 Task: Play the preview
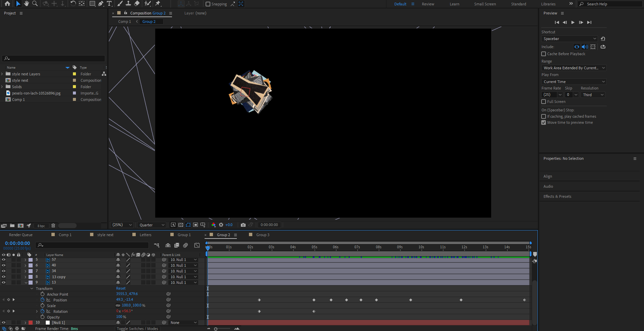point(573,22)
